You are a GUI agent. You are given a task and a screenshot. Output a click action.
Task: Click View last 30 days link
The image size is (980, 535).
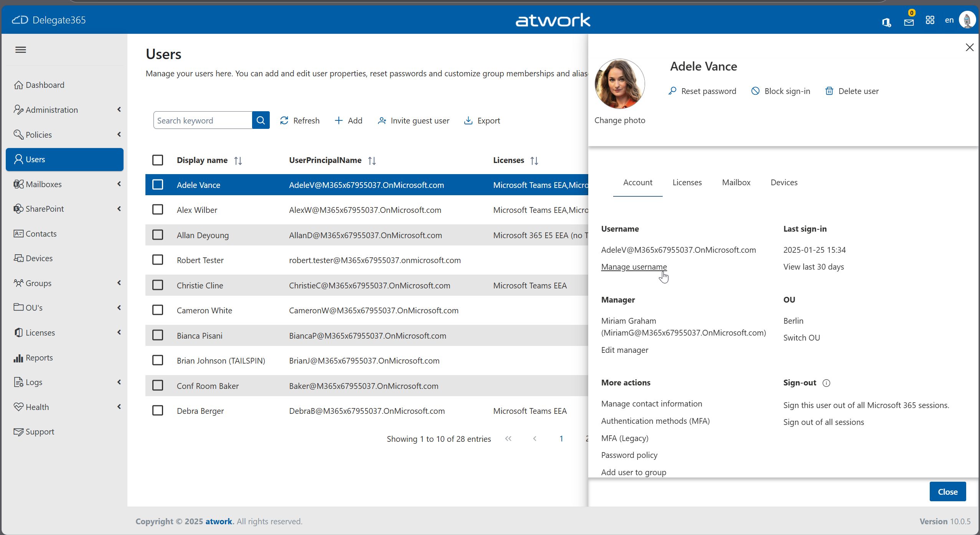click(x=813, y=267)
